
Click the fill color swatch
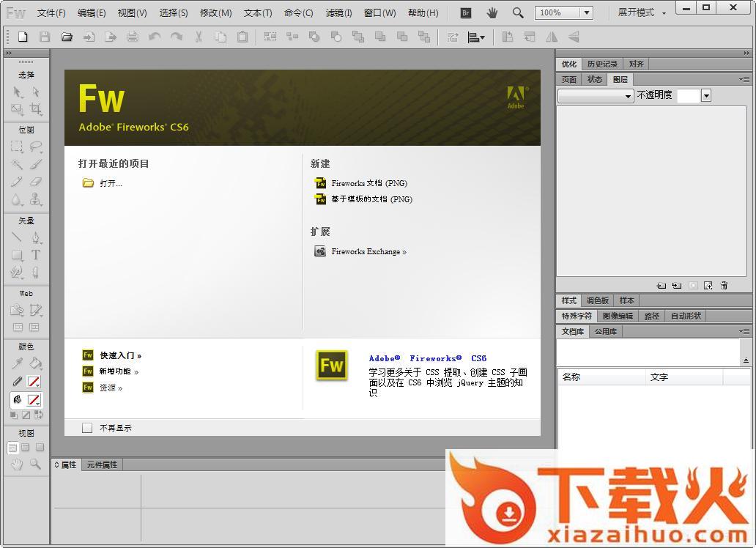[x=34, y=400]
